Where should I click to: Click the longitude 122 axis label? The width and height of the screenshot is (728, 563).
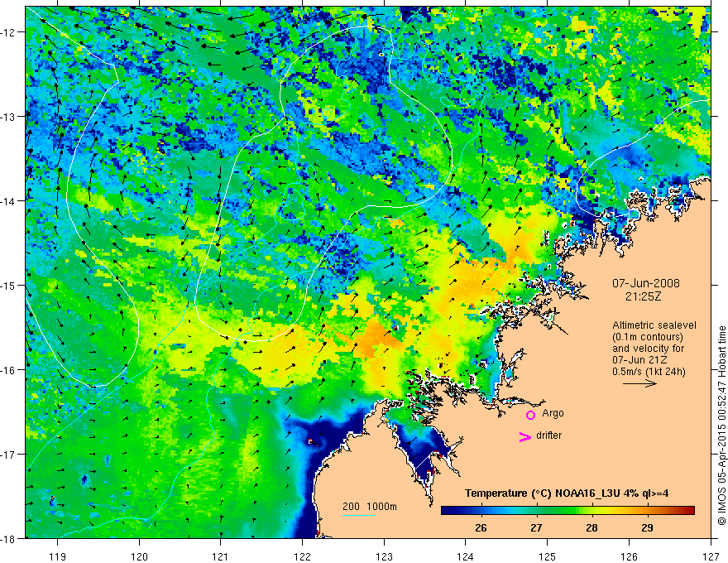click(302, 556)
